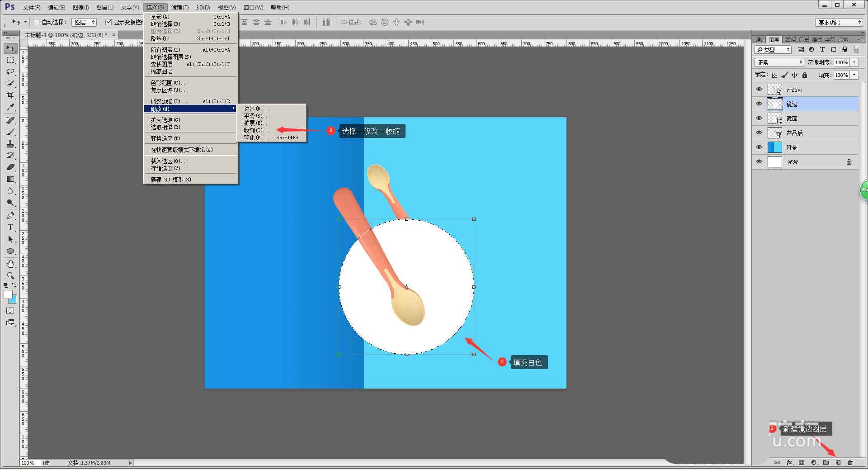Viewport: 868px width, 470px height.
Task: Toggle the 自动选择 checkbox
Action: pyautogui.click(x=37, y=22)
